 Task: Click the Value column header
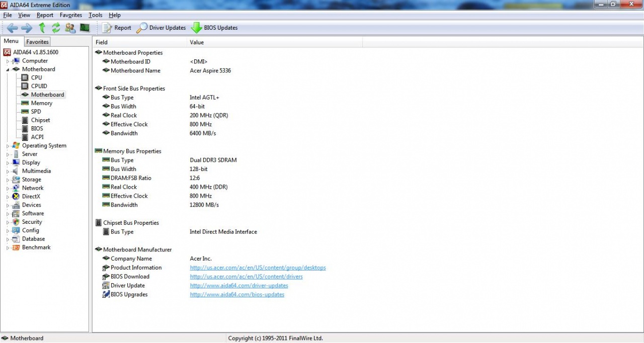click(197, 42)
